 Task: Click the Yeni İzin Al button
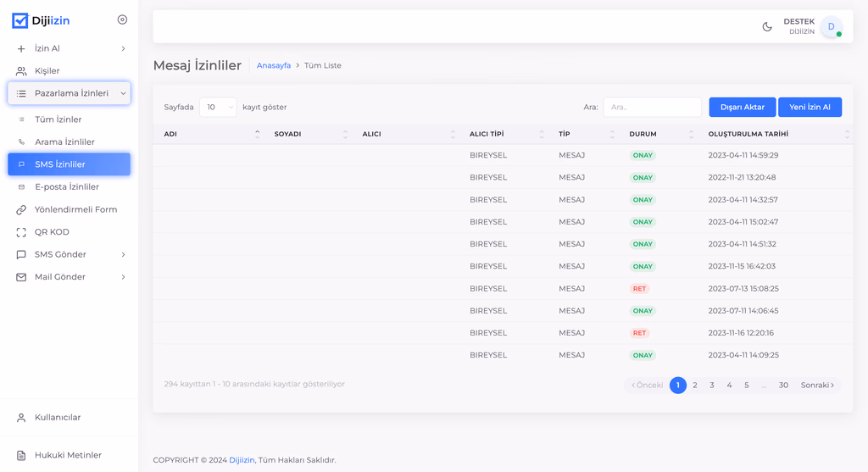[810, 107]
